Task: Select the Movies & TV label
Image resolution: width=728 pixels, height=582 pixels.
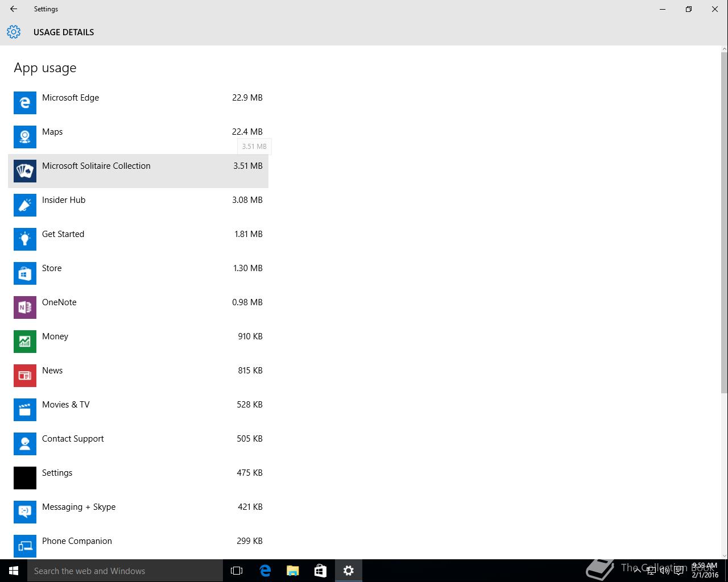Action: tap(66, 405)
